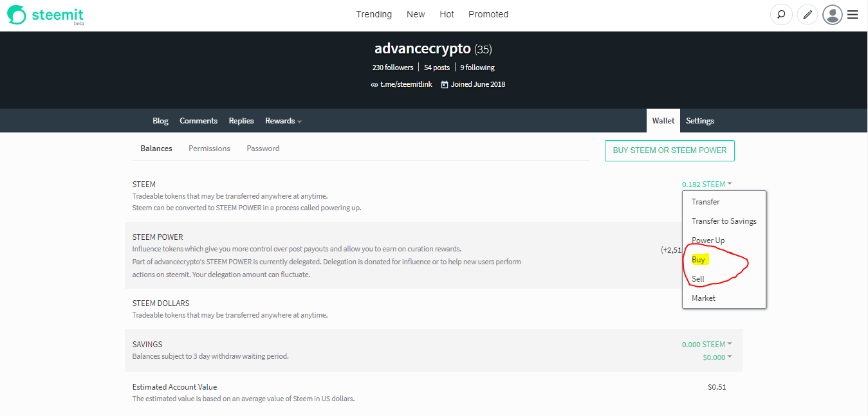868x416 pixels.
Task: Click the link icon beside t.me/steemitlink
Action: click(x=374, y=84)
